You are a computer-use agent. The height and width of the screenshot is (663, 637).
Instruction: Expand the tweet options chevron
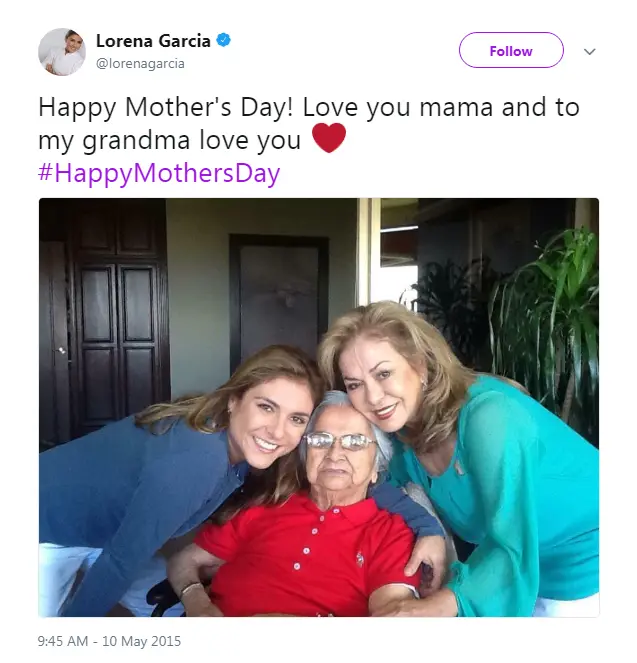click(589, 52)
